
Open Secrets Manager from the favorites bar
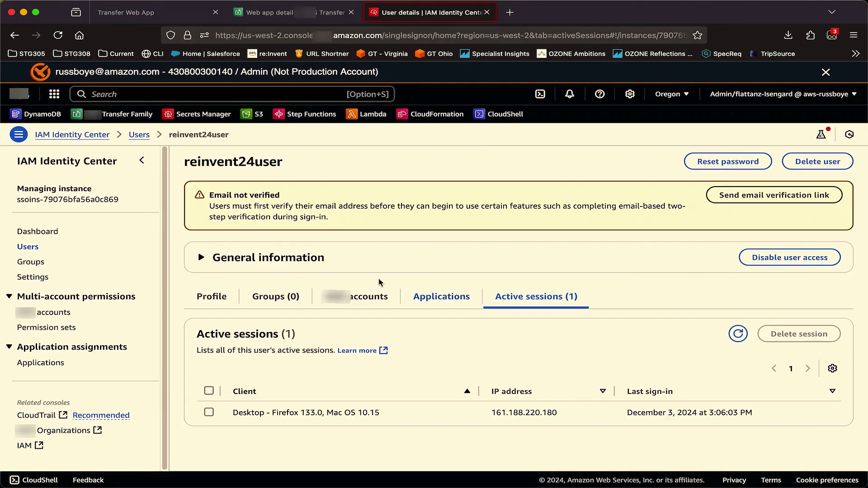point(197,114)
